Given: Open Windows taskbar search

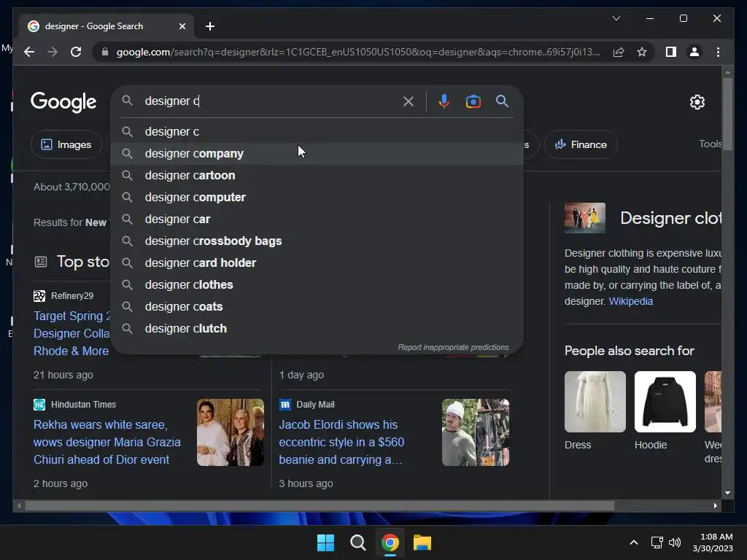Looking at the screenshot, I should tap(357, 542).
